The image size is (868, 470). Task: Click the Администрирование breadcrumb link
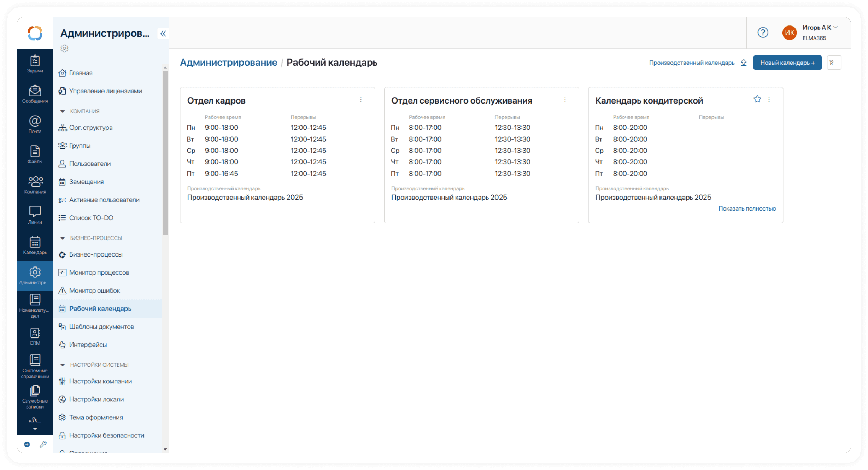point(228,63)
